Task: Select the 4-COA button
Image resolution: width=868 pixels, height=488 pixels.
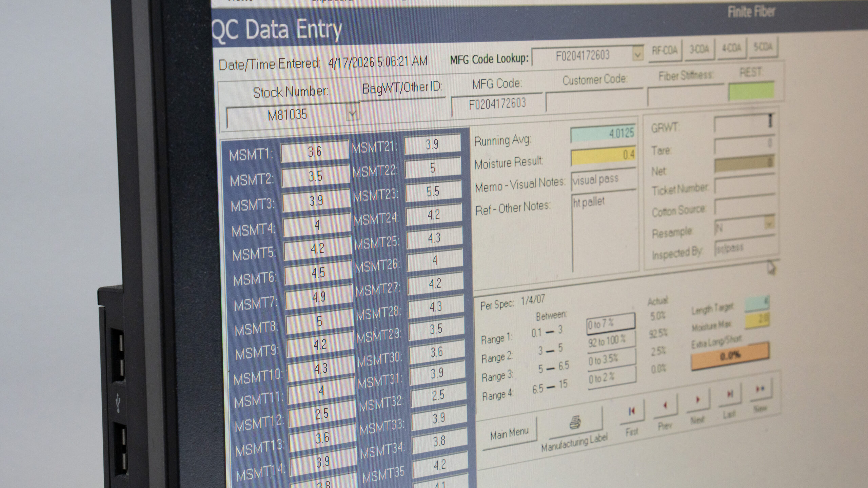Action: (x=731, y=48)
